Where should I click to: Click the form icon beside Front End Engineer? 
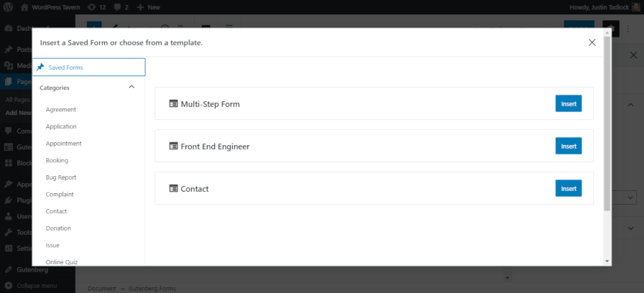(173, 146)
